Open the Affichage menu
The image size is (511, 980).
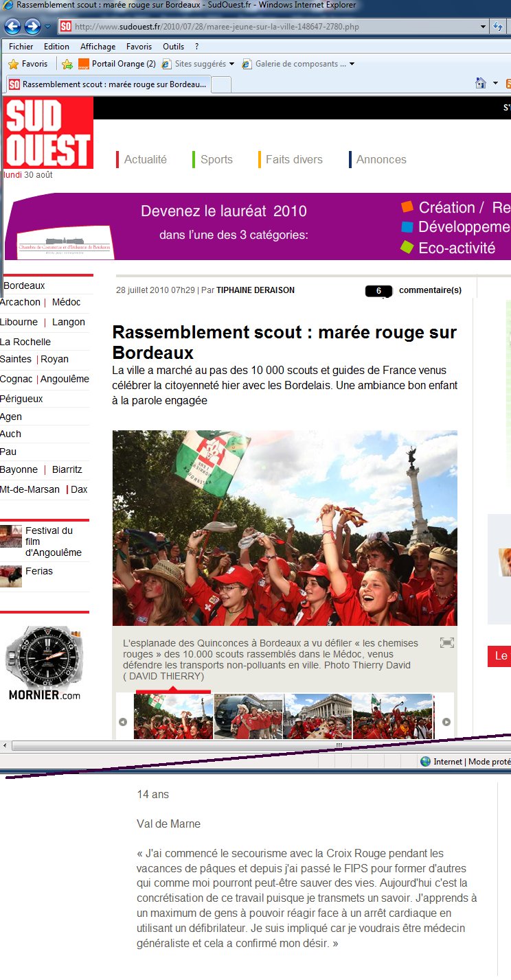[x=98, y=47]
